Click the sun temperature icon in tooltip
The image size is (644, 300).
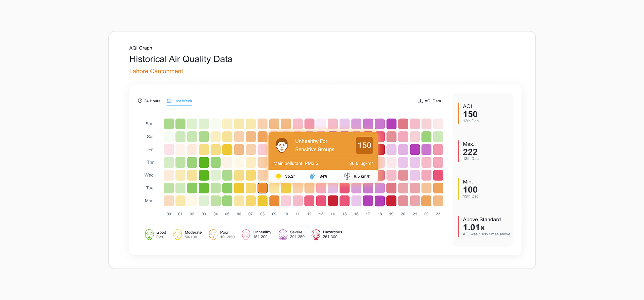click(x=278, y=176)
